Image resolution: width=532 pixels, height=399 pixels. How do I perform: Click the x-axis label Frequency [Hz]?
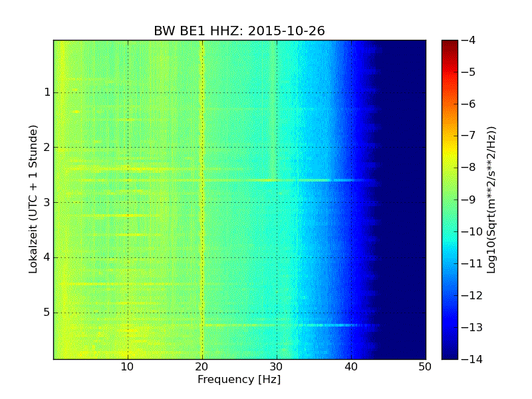pyautogui.click(x=239, y=379)
